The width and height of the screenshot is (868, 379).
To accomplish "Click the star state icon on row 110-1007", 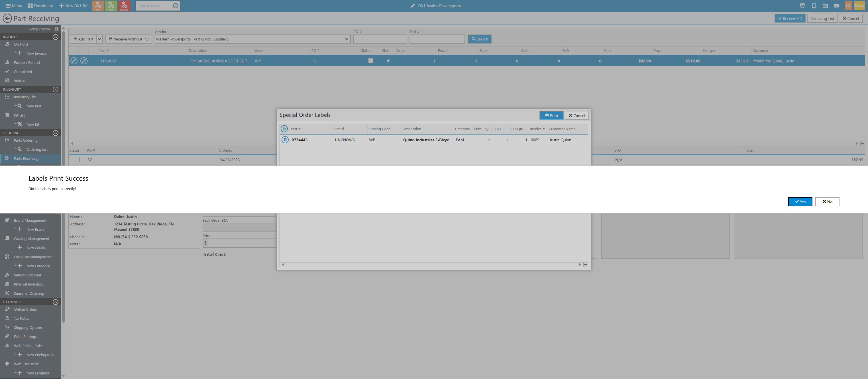I will (388, 61).
